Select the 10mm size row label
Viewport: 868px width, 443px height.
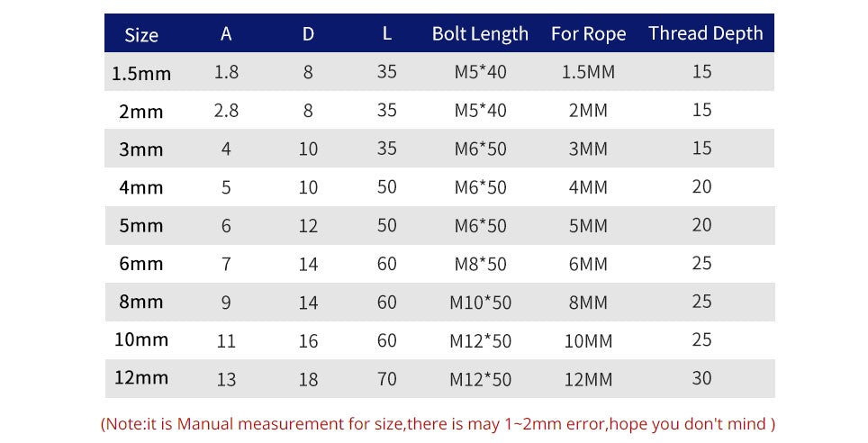(x=141, y=340)
